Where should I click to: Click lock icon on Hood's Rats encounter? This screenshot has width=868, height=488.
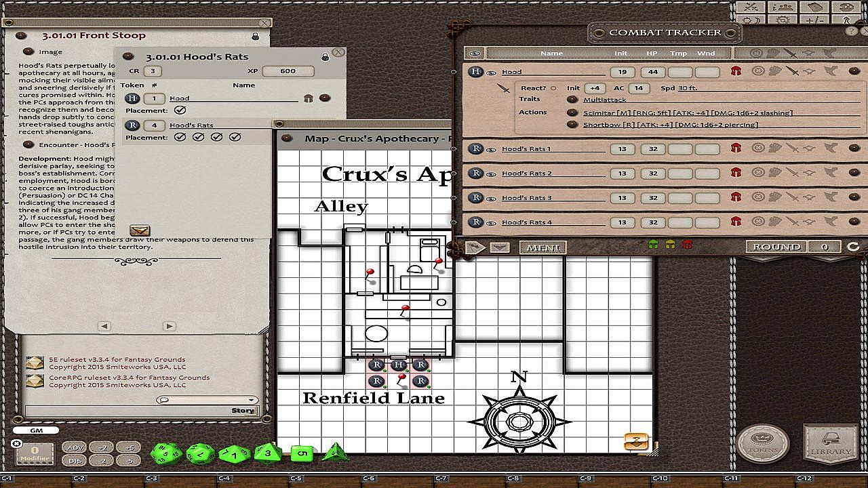(x=325, y=57)
